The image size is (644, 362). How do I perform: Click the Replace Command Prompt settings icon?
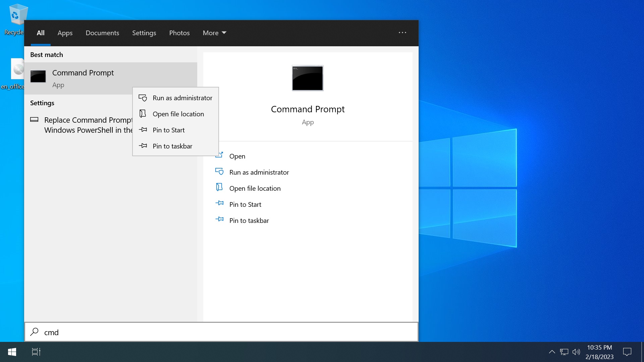pos(34,120)
